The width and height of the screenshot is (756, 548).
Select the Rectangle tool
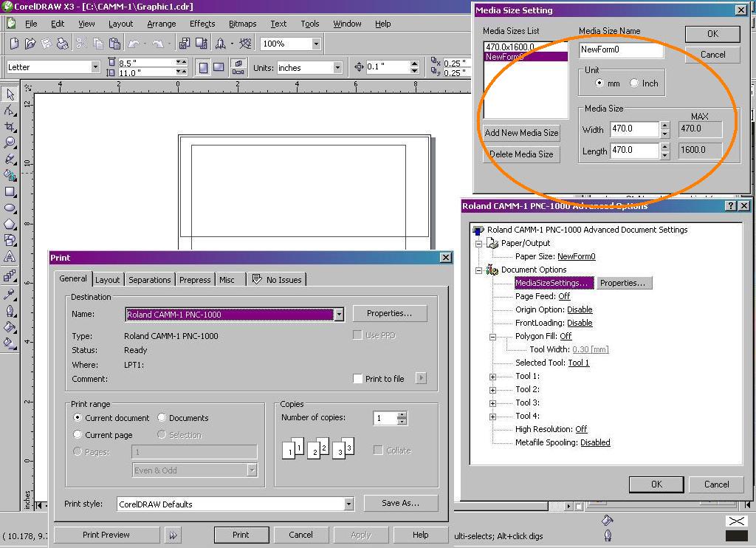(x=10, y=192)
